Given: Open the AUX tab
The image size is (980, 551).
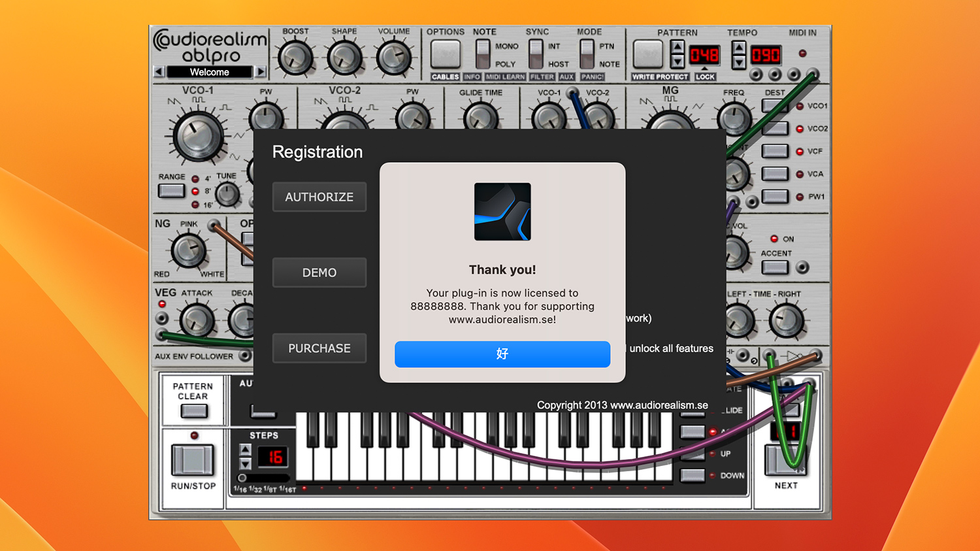Looking at the screenshot, I should 566,77.
